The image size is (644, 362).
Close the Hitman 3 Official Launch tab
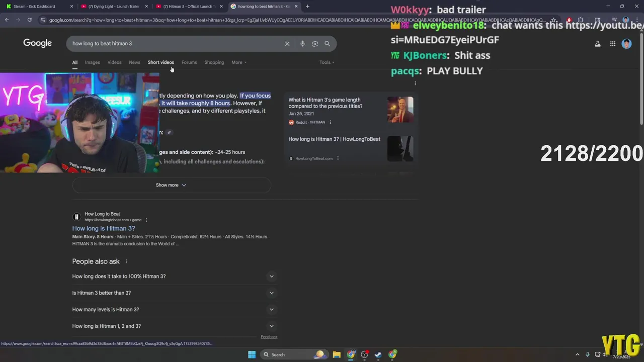(x=221, y=7)
